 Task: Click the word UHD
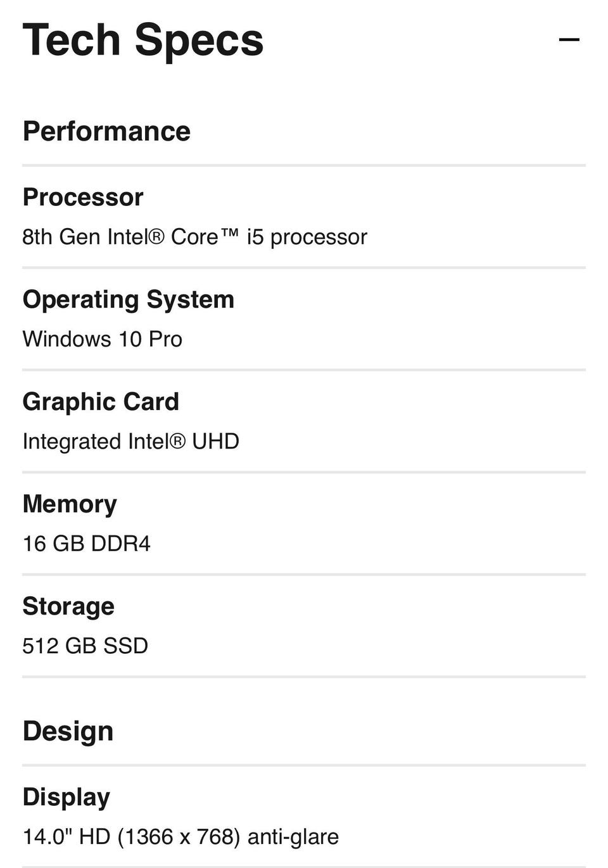click(215, 441)
